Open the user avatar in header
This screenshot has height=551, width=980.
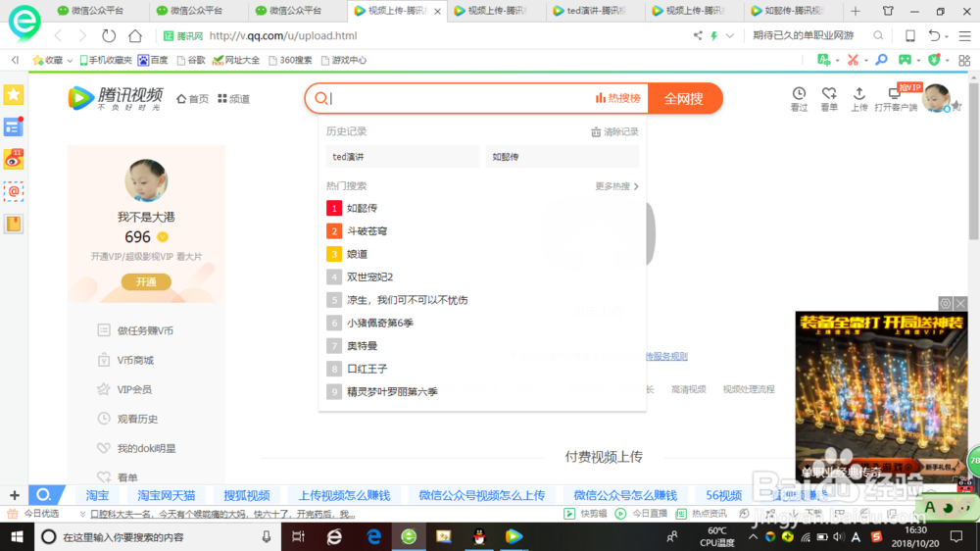[936, 98]
